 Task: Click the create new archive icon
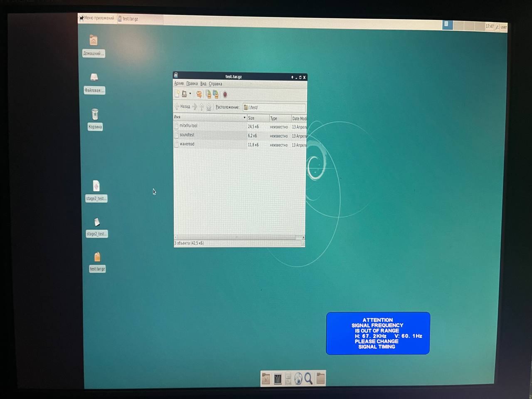pos(177,94)
